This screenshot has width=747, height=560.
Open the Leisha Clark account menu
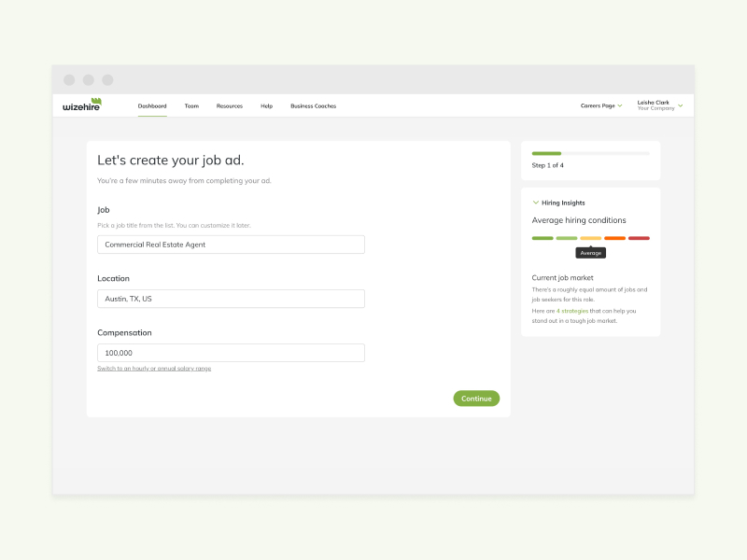tap(658, 103)
